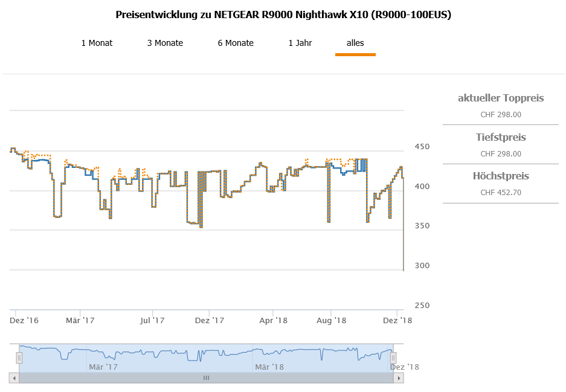Screen dimensions: 566x392
Task: Choose the "1 Jahr" time range
Action: click(300, 43)
